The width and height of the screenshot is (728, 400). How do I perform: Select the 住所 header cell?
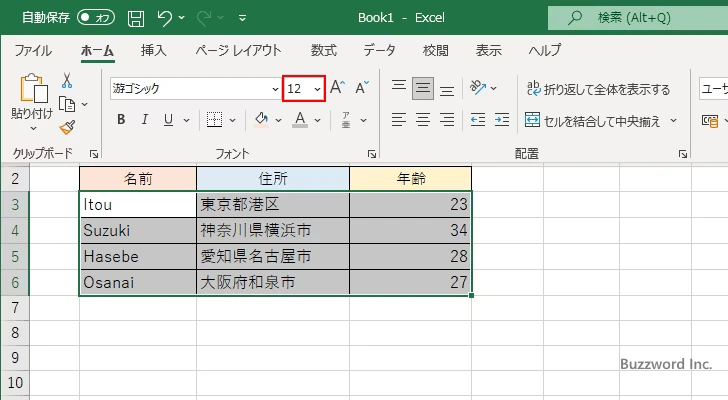tap(273, 179)
